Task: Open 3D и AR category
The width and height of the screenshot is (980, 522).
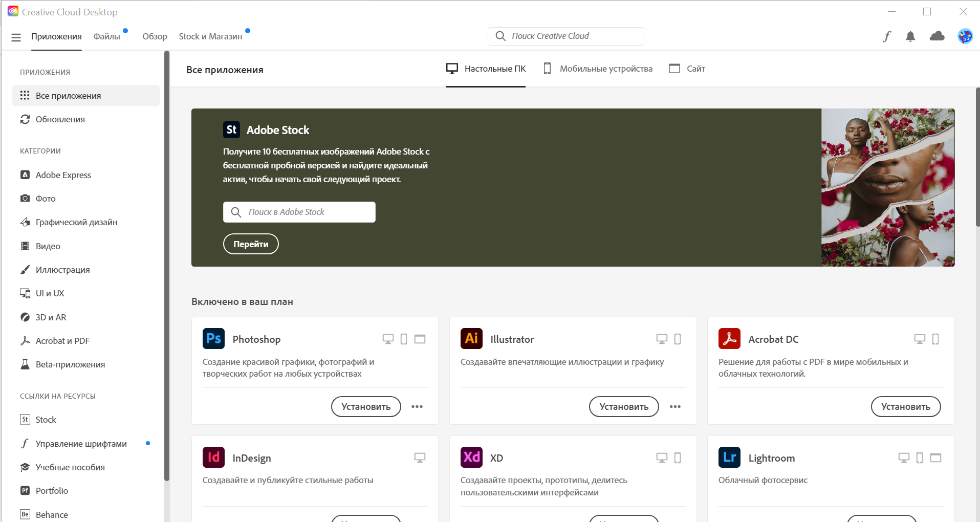Action: [86, 317]
